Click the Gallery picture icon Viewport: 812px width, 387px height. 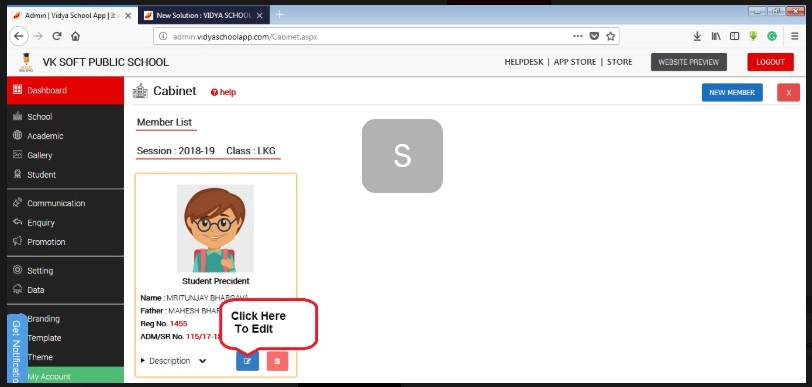18,154
